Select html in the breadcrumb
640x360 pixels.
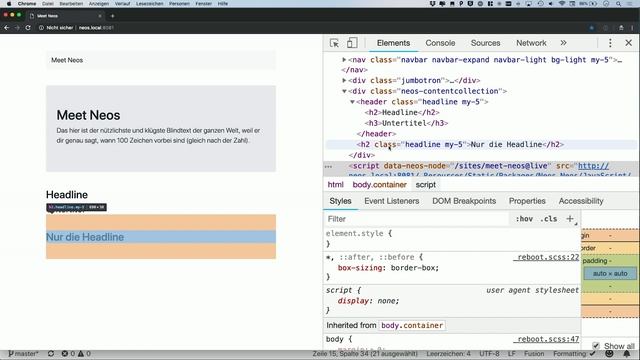tap(335, 184)
